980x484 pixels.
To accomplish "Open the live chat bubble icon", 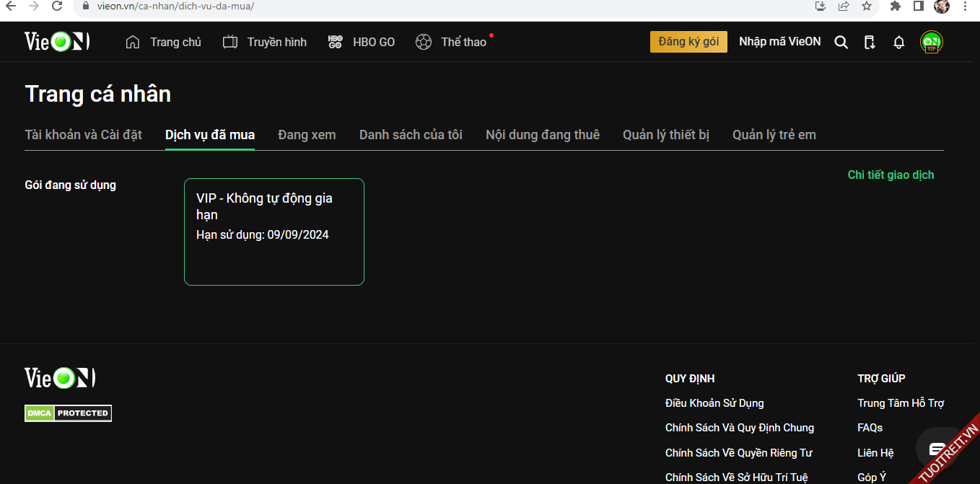I will click(x=936, y=449).
